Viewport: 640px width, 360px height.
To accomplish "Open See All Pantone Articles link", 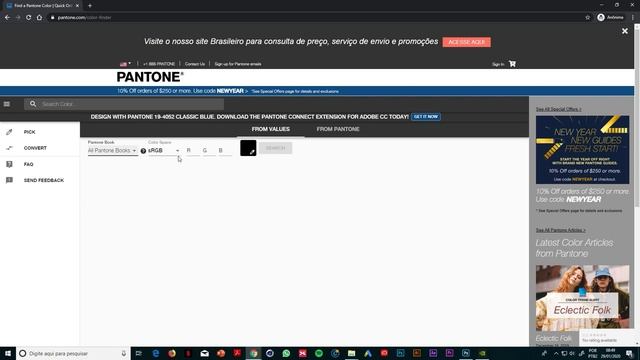I will tap(560, 230).
